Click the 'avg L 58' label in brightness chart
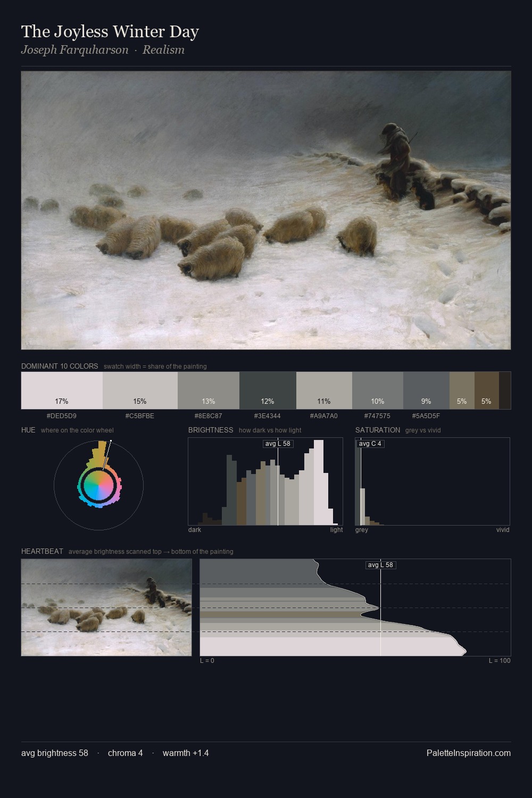The image size is (532, 798). click(x=278, y=444)
